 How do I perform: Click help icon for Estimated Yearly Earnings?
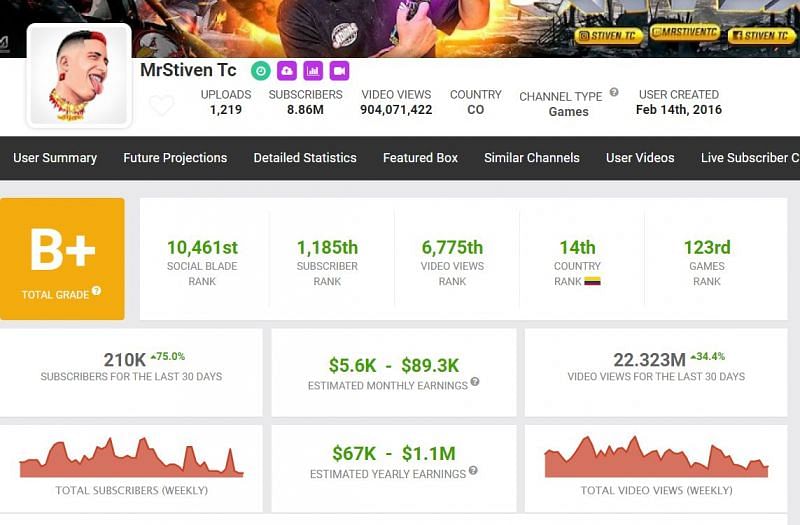pyautogui.click(x=473, y=470)
